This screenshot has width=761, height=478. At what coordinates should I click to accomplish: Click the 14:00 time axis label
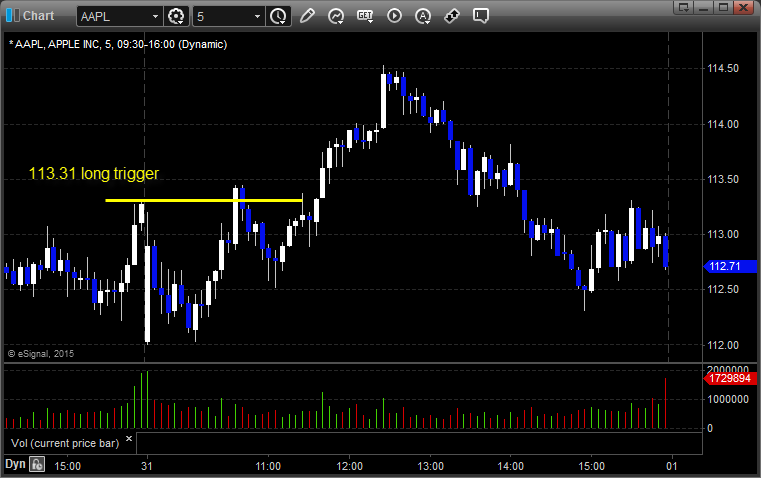pos(511,466)
